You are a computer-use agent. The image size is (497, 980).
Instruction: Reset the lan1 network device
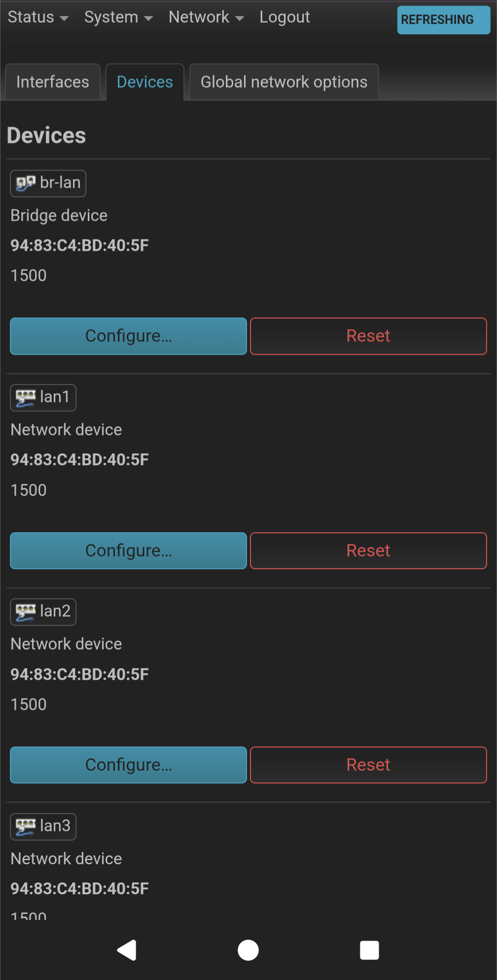(368, 550)
